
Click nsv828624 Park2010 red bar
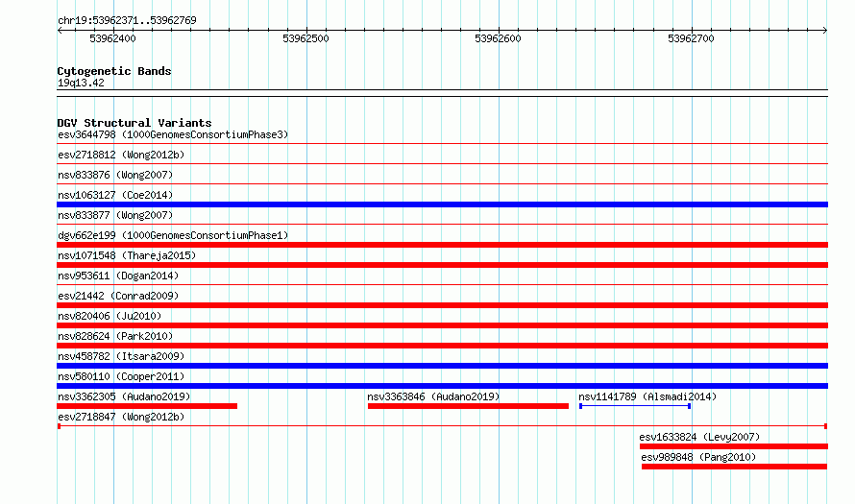pyautogui.click(x=442, y=346)
